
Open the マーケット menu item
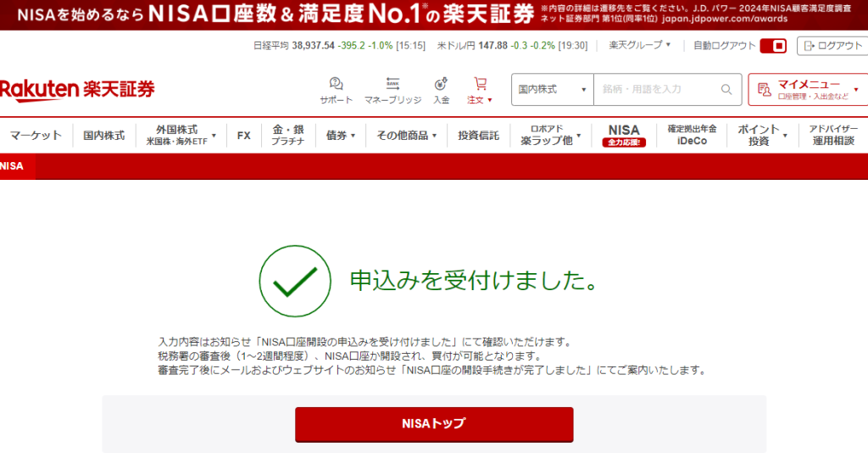[x=36, y=135]
